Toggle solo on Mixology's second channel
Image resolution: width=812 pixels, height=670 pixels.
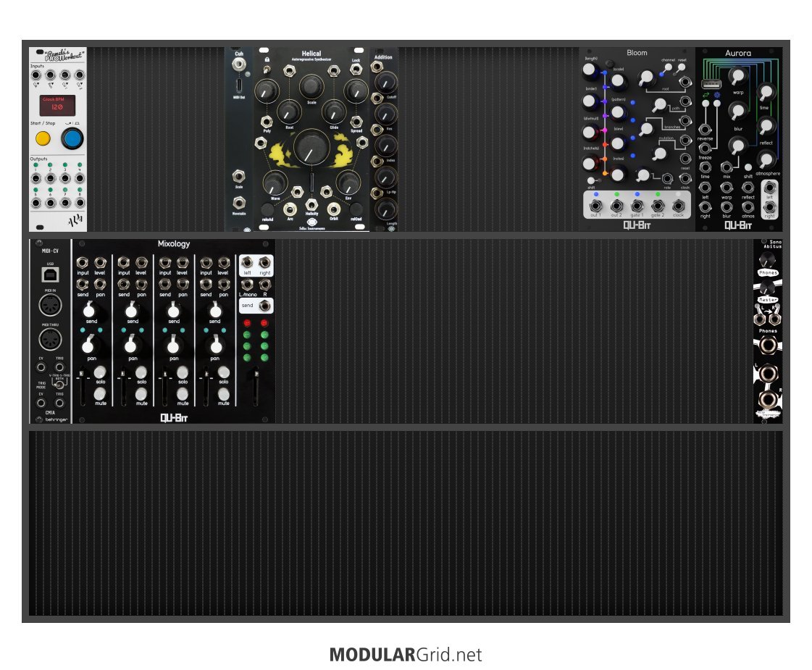pos(141,372)
